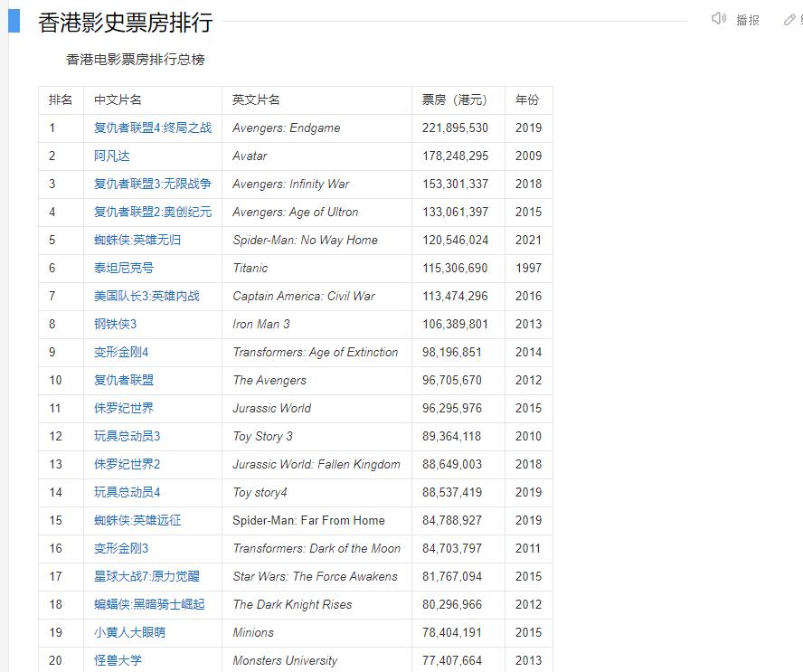This screenshot has width=803, height=672.
Task: Click the 钢铁侠3 link
Action: [115, 324]
